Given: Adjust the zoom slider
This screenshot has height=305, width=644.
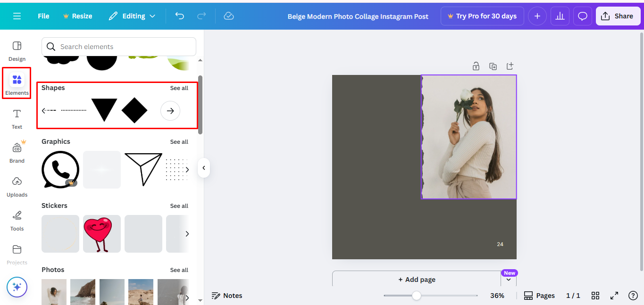Looking at the screenshot, I should click(x=416, y=296).
